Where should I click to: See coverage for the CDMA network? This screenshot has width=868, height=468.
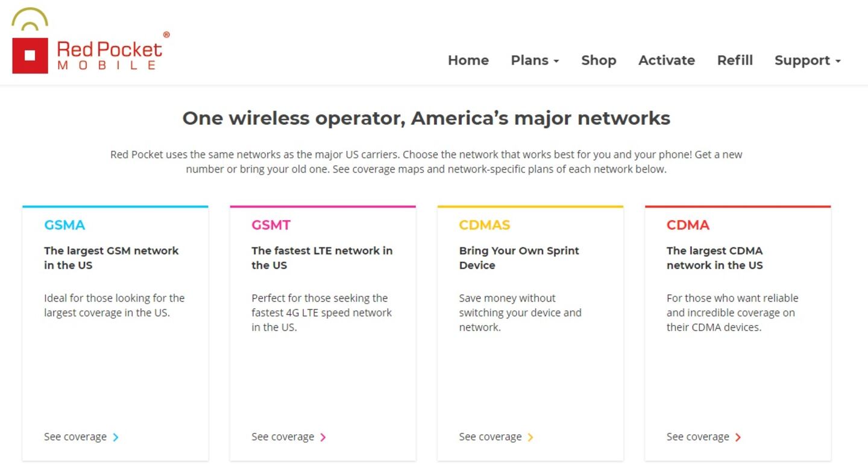tap(697, 437)
